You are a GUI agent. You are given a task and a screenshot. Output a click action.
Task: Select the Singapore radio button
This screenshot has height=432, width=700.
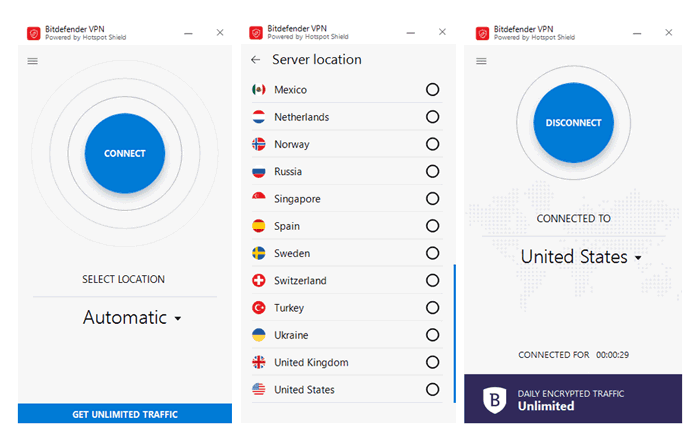[x=432, y=199]
